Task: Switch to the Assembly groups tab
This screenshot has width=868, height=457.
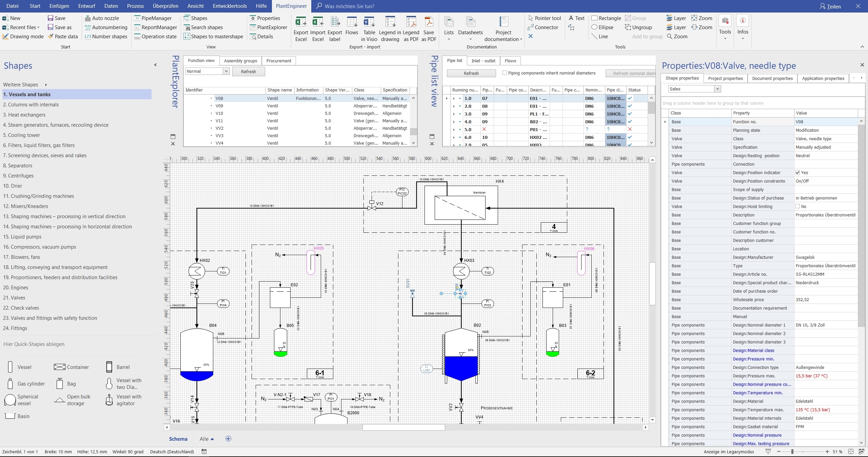Action: pyautogui.click(x=240, y=61)
